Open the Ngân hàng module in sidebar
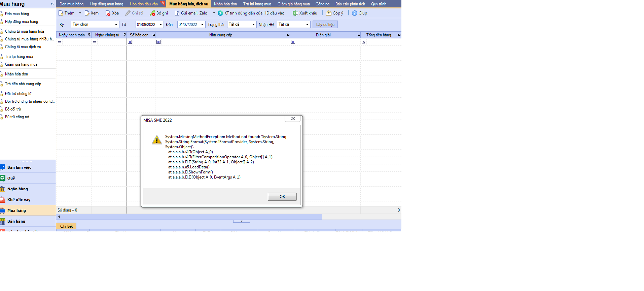 pos(28,189)
